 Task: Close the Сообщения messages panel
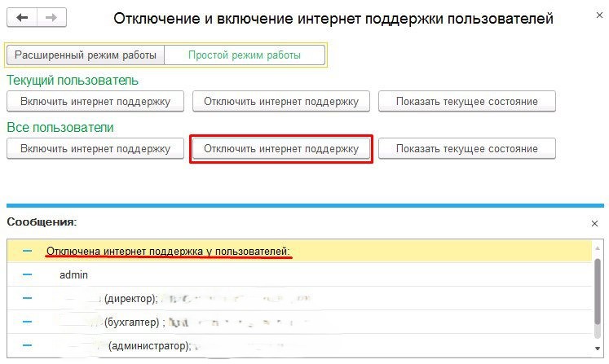pyautogui.click(x=594, y=222)
